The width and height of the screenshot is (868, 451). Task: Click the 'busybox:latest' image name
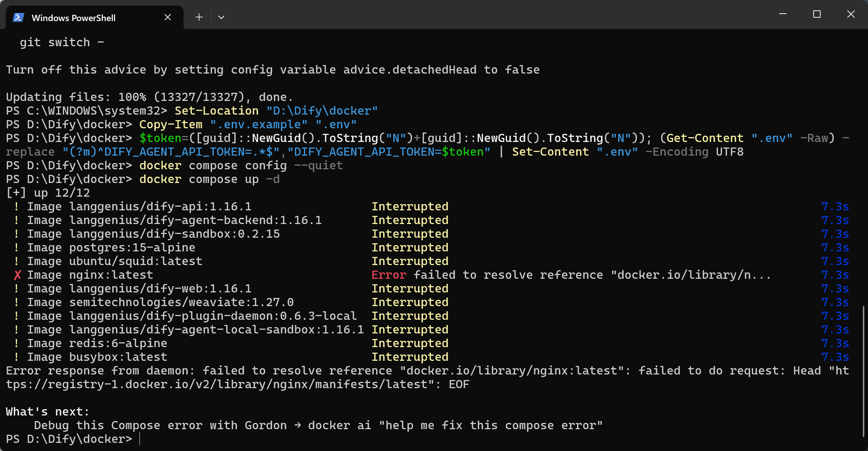coord(118,357)
